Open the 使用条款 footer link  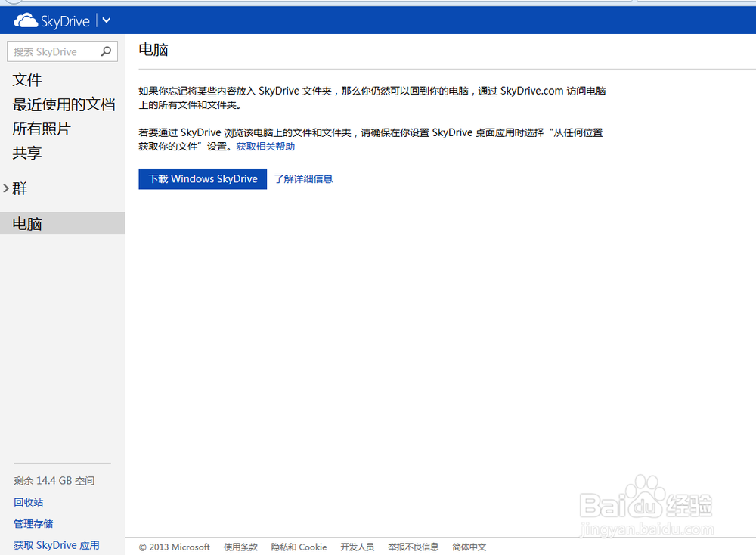click(240, 547)
